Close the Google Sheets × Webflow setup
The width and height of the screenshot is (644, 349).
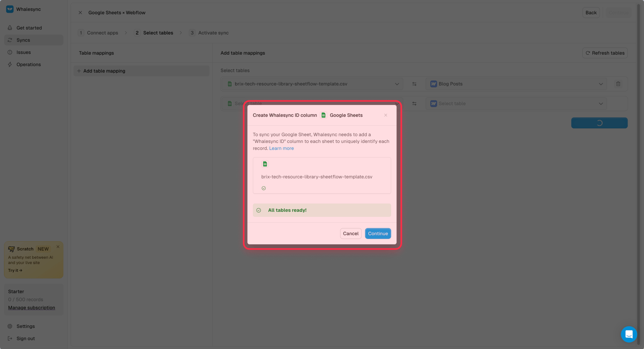pyautogui.click(x=80, y=13)
